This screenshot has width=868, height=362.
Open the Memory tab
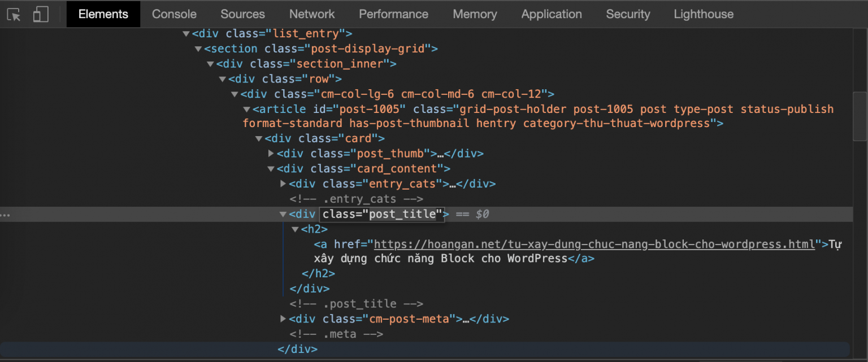(475, 14)
